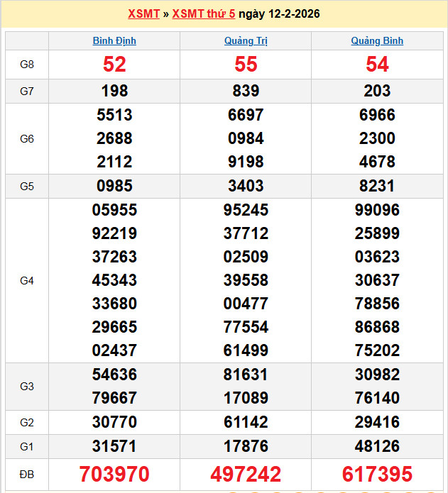Screen dimensions: 448x493
Task: Open the Quảng Trị province link
Action: coord(246,41)
